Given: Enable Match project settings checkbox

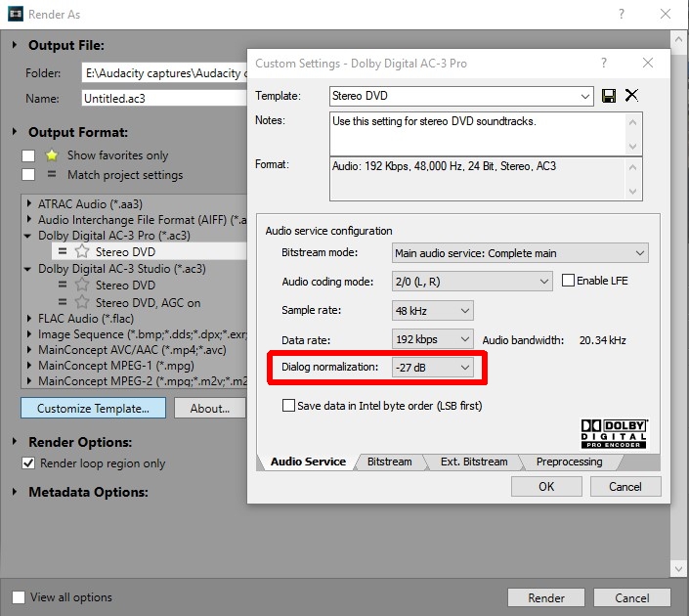Looking at the screenshot, I should [x=28, y=175].
